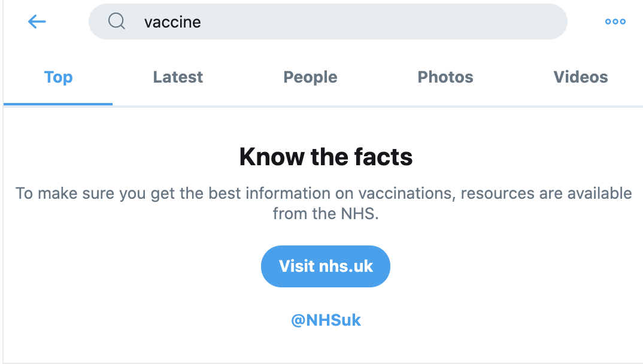
Task: Click 'resources are available' in the description
Action: click(x=546, y=194)
